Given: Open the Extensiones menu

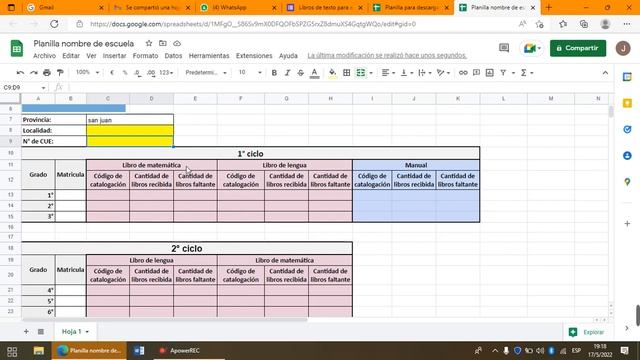Looking at the screenshot, I should click(x=254, y=56).
